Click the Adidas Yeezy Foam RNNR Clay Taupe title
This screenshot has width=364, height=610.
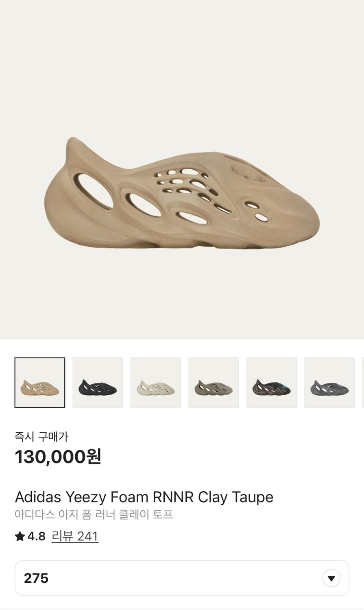(144, 497)
